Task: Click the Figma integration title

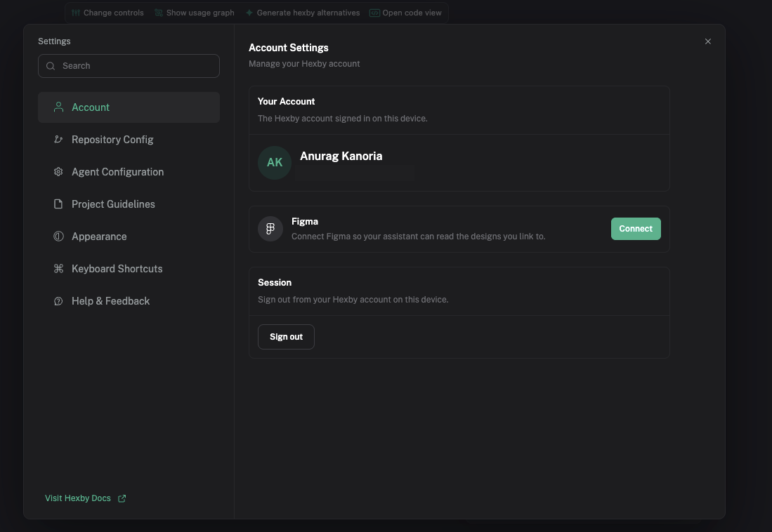Action: [x=305, y=222]
